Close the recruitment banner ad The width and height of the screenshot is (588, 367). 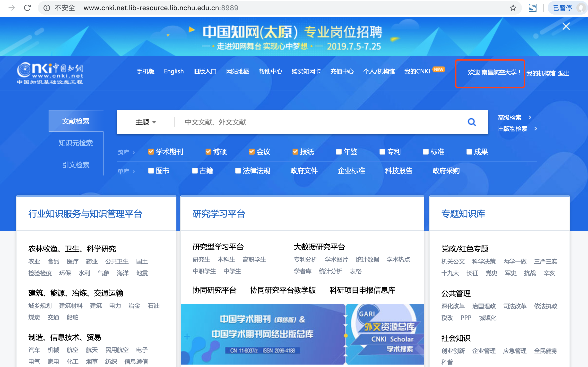tap(566, 26)
